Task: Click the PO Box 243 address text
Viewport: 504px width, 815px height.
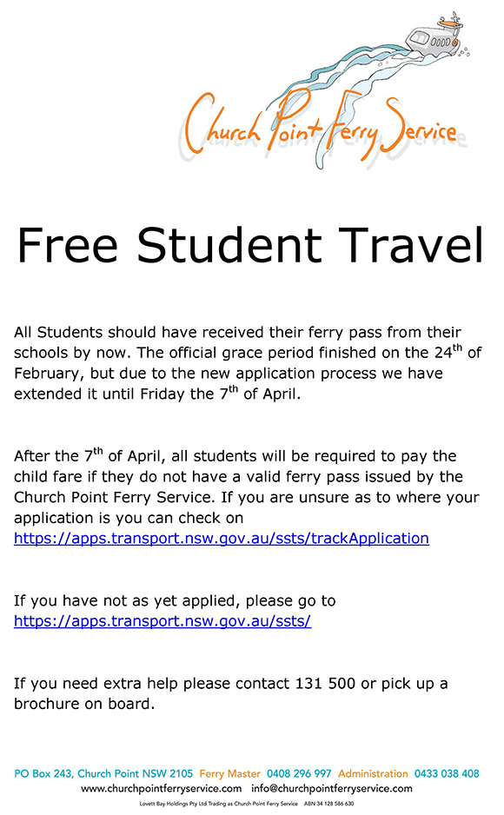Action: click(103, 773)
